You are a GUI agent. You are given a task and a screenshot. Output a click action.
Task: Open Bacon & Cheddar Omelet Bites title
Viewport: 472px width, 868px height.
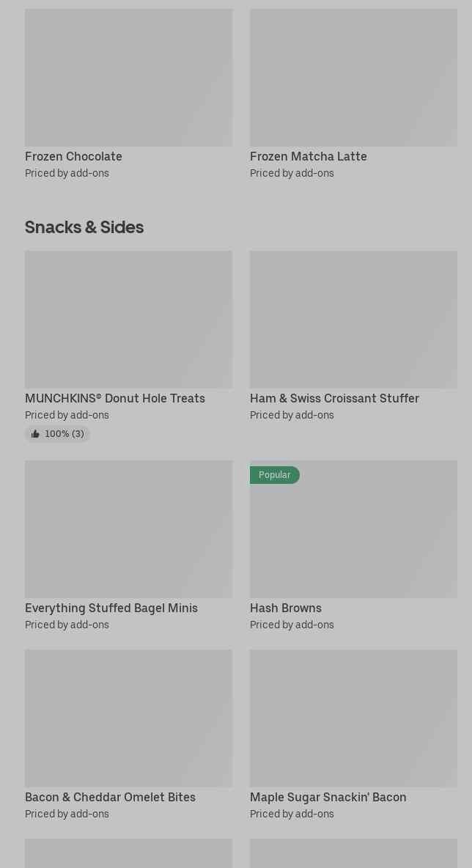(x=110, y=797)
